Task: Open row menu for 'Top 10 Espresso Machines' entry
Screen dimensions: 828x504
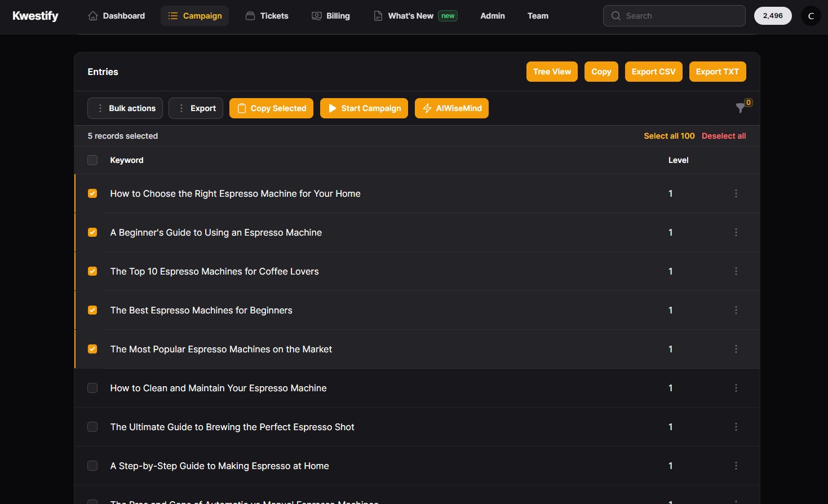Action: 736,271
